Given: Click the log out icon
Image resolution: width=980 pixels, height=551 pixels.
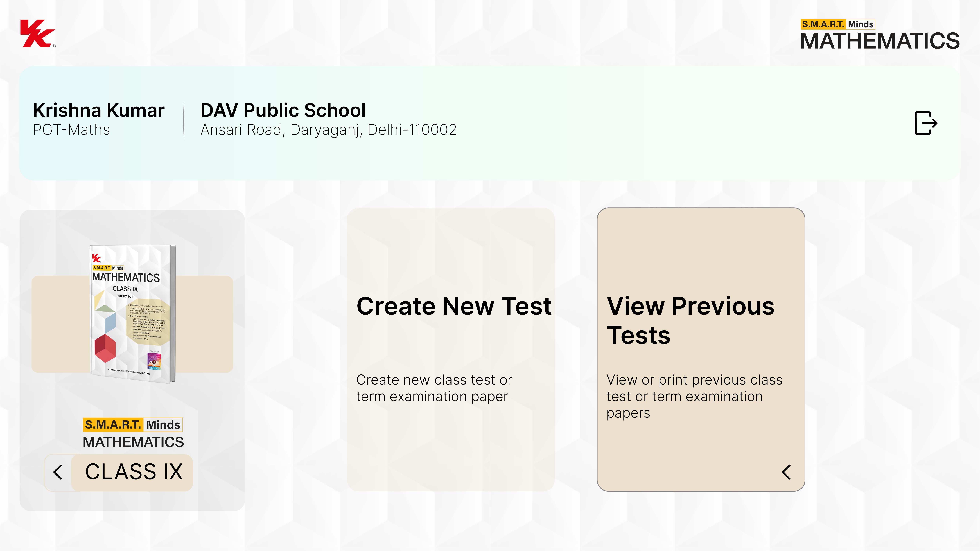Looking at the screenshot, I should pos(926,123).
